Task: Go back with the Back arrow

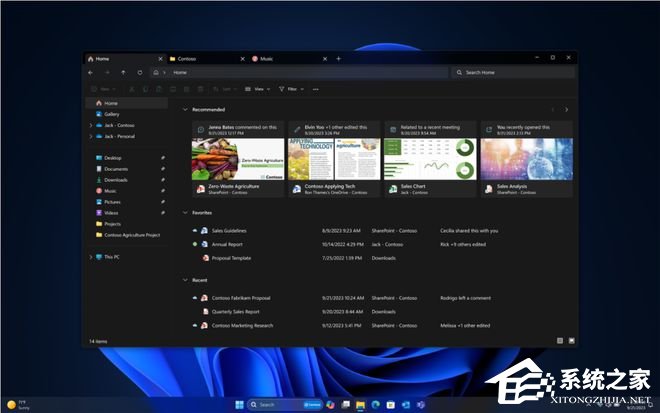Action: [x=90, y=72]
